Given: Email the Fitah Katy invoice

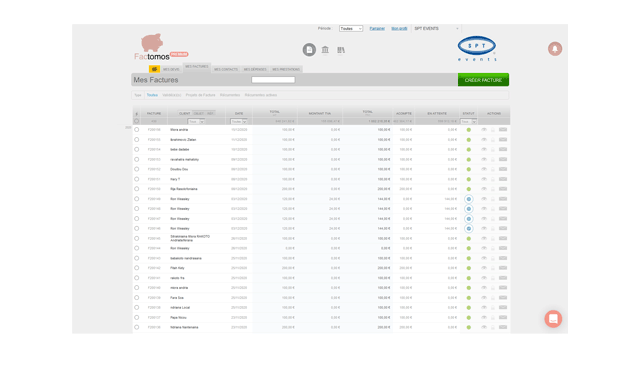Looking at the screenshot, I should pyautogui.click(x=503, y=268).
